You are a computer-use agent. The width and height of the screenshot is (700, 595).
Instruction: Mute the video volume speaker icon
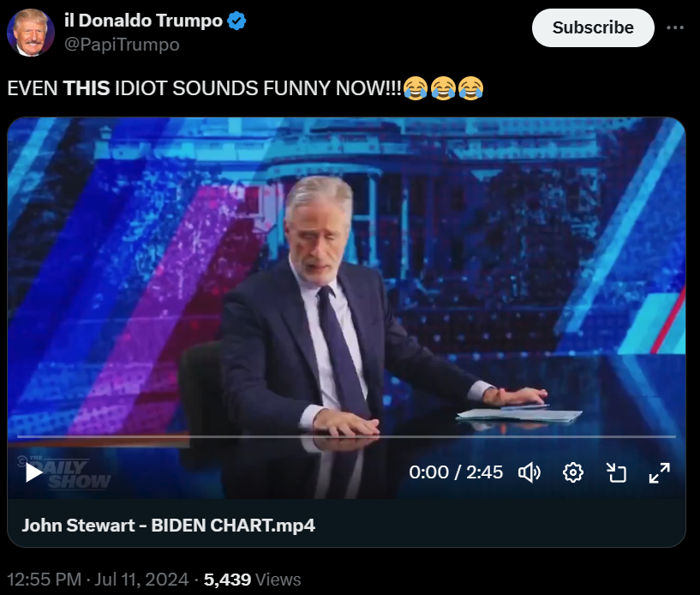529,472
